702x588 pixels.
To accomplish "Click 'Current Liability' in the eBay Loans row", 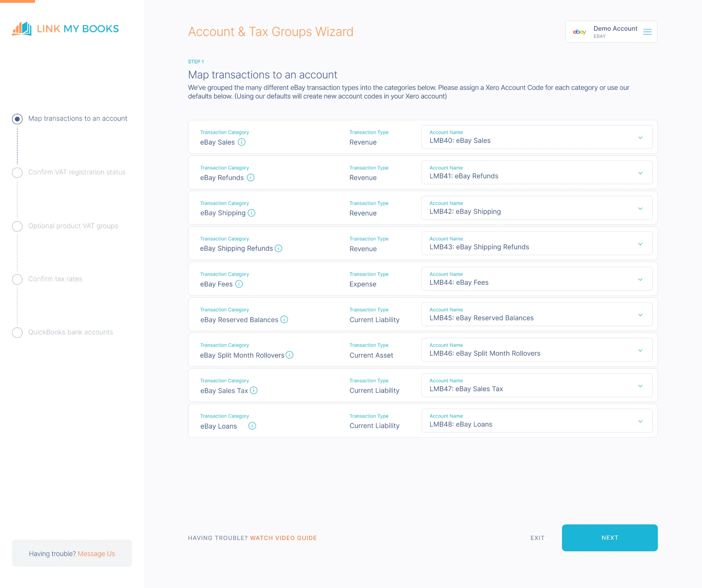I will click(374, 426).
